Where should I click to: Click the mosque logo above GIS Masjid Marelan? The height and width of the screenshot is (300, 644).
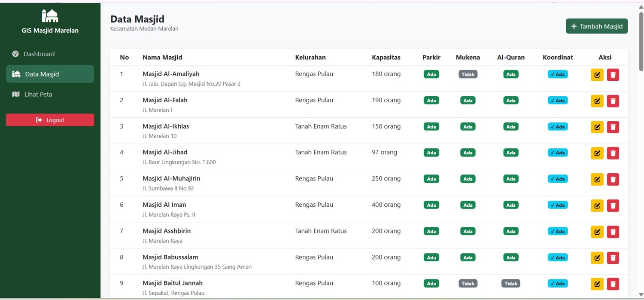[50, 16]
